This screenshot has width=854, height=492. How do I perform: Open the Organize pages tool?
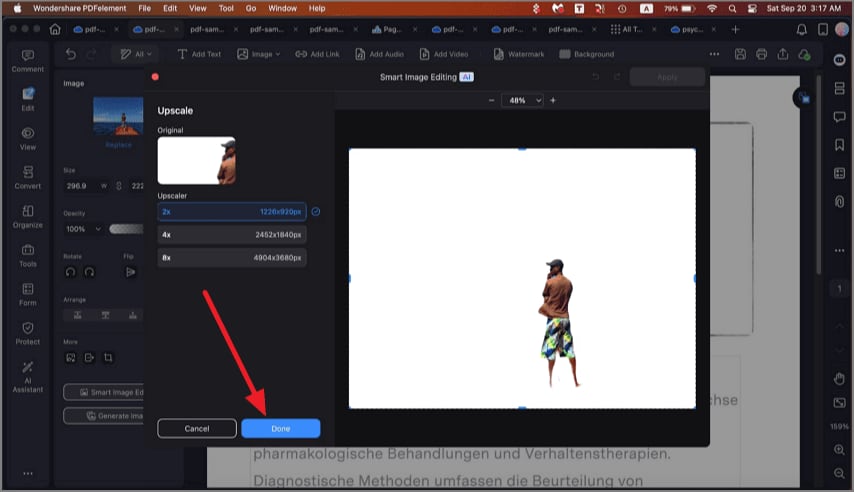(28, 217)
